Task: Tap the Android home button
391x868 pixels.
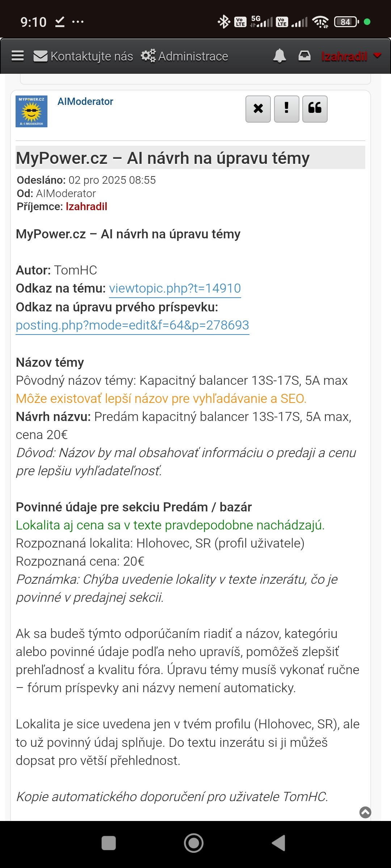Action: (194, 843)
